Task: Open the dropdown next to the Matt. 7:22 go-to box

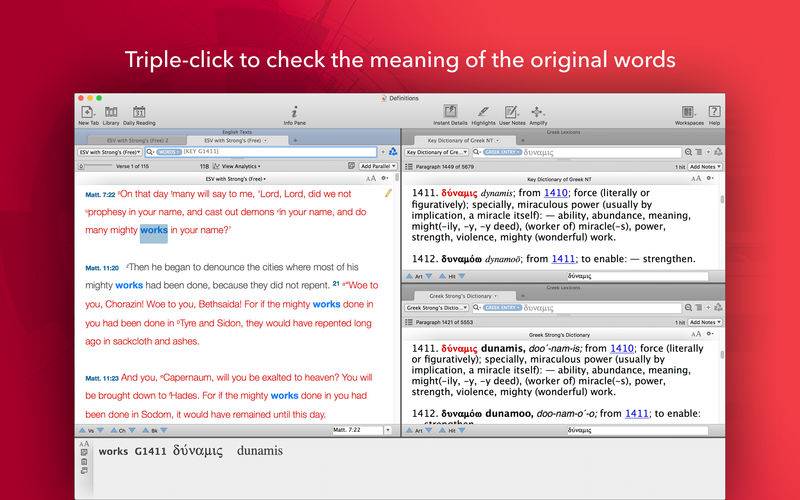Action: coord(388,430)
